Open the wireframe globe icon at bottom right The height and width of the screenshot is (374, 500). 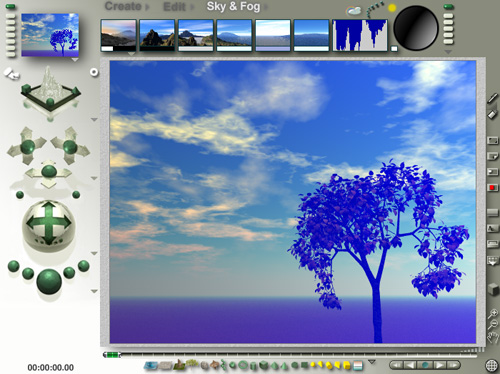(492, 366)
